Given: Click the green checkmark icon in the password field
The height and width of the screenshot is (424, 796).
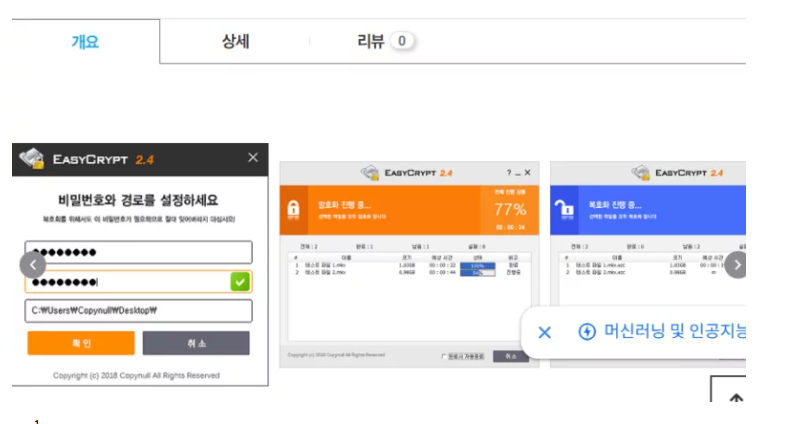Looking at the screenshot, I should [240, 282].
